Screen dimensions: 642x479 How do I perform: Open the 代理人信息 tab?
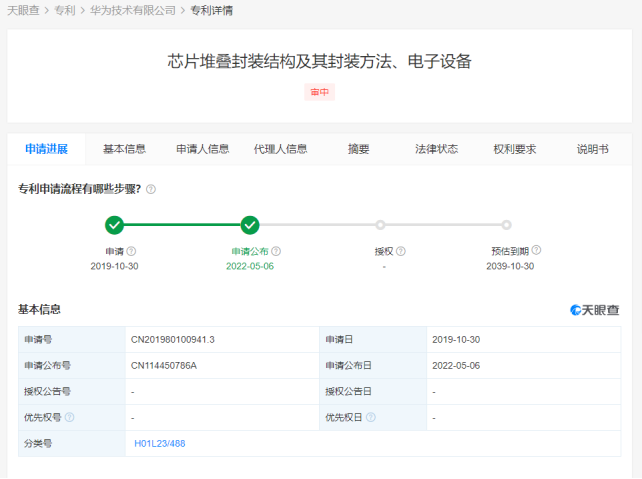click(x=280, y=149)
